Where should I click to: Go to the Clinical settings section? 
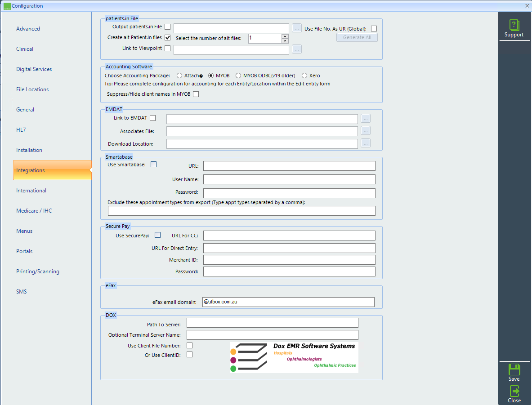(25, 49)
